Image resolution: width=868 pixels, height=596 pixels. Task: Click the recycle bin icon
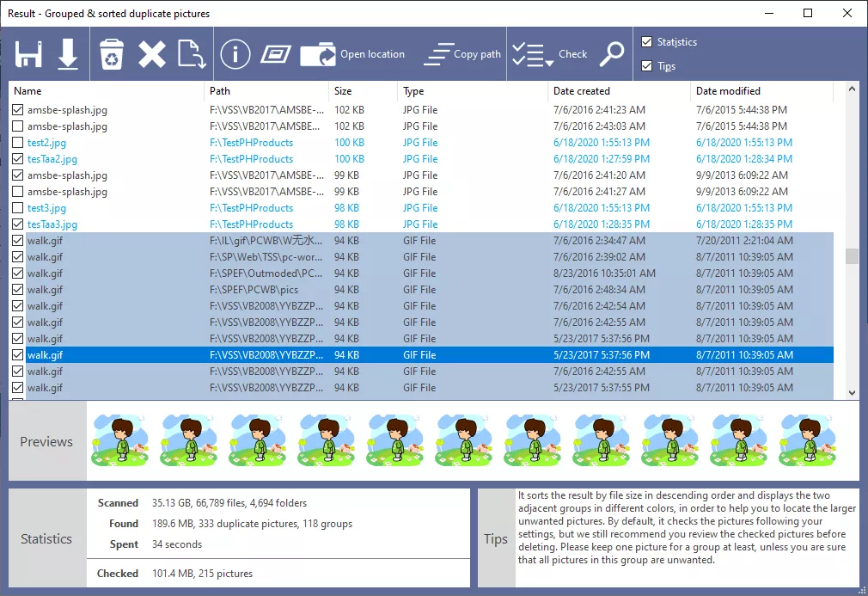(112, 54)
